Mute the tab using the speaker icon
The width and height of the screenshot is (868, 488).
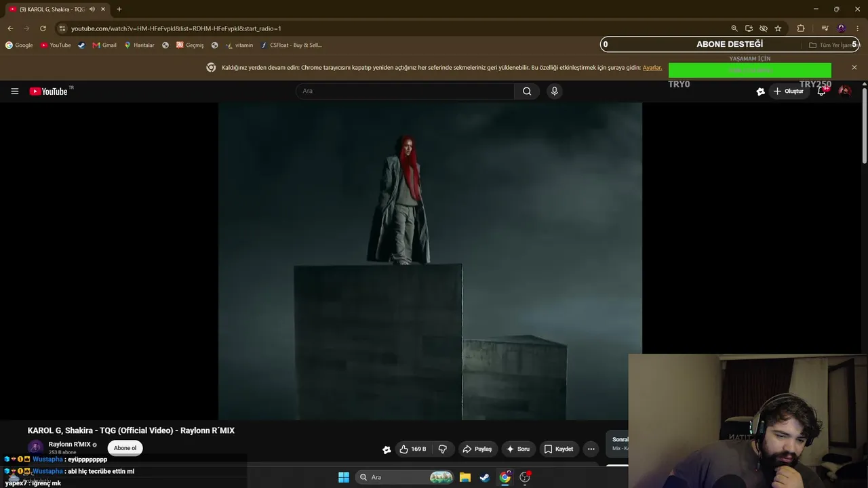pyautogui.click(x=92, y=9)
